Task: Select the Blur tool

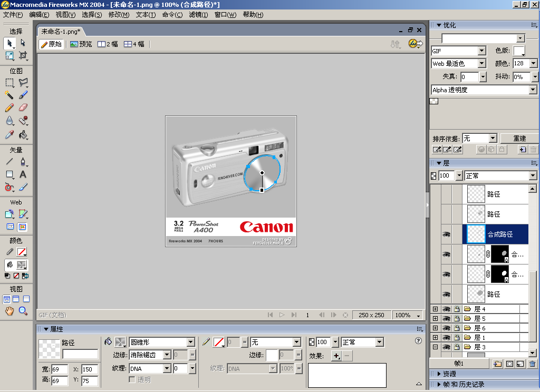Action: point(9,121)
